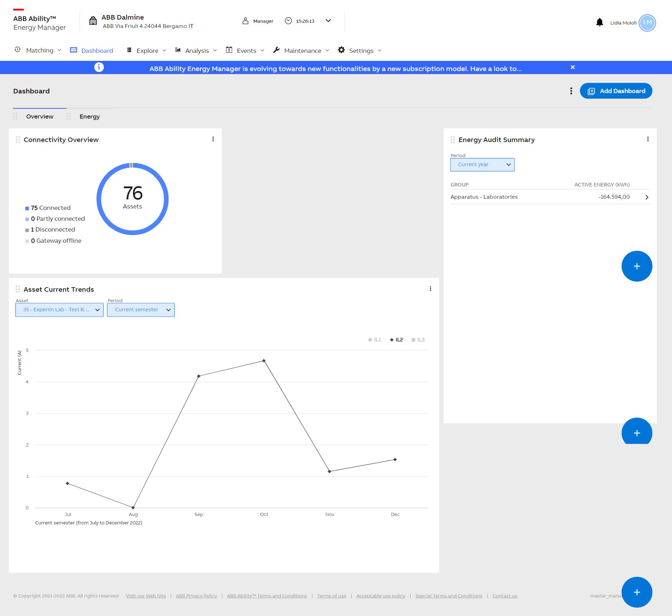Click the Energy Audit Summary drag handle
Viewport: 672px width, 616px height.
pos(453,140)
